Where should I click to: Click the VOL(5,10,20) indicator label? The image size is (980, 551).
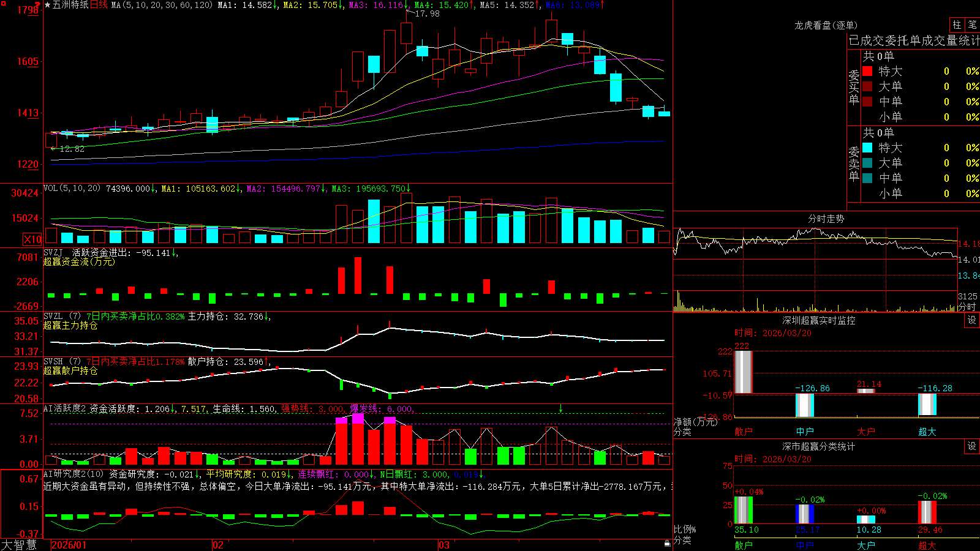[x=72, y=189]
